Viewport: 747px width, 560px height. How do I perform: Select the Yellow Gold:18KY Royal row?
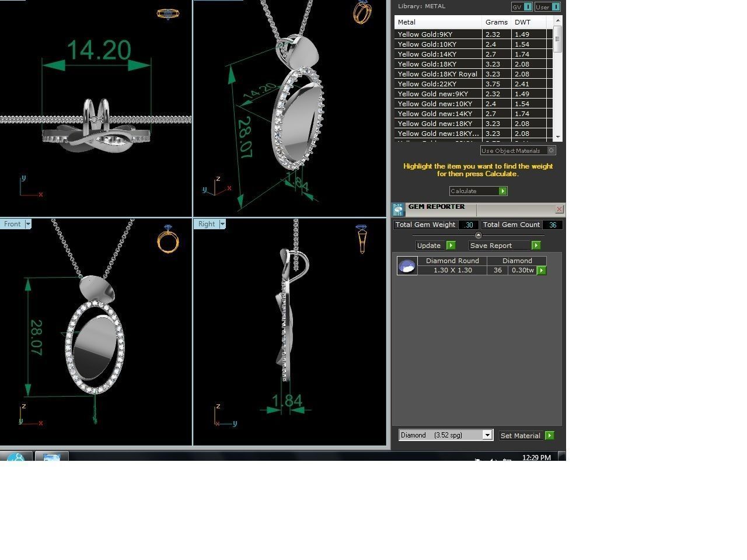473,74
